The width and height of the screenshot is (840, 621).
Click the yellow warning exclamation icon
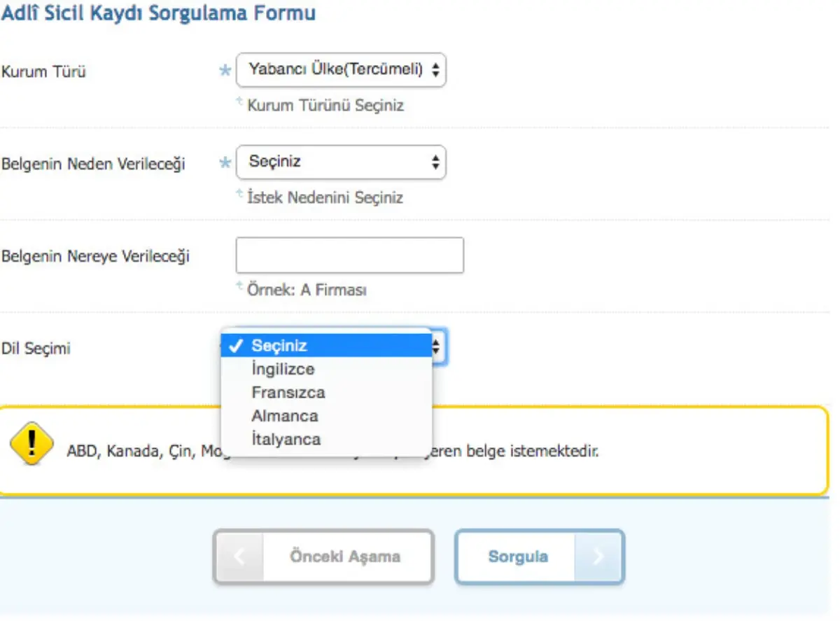tap(32, 443)
